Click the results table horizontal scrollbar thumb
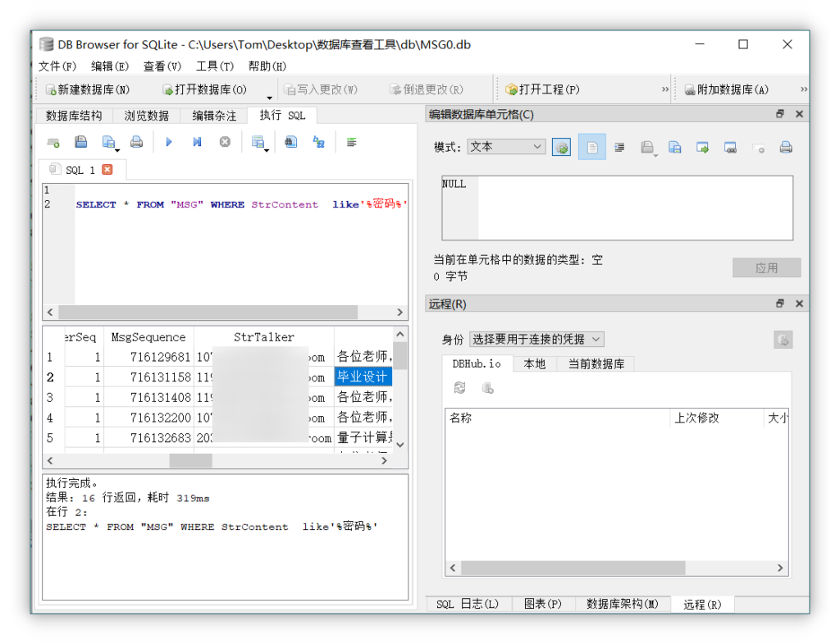Image resolution: width=840 pixels, height=644 pixels. 190,461
